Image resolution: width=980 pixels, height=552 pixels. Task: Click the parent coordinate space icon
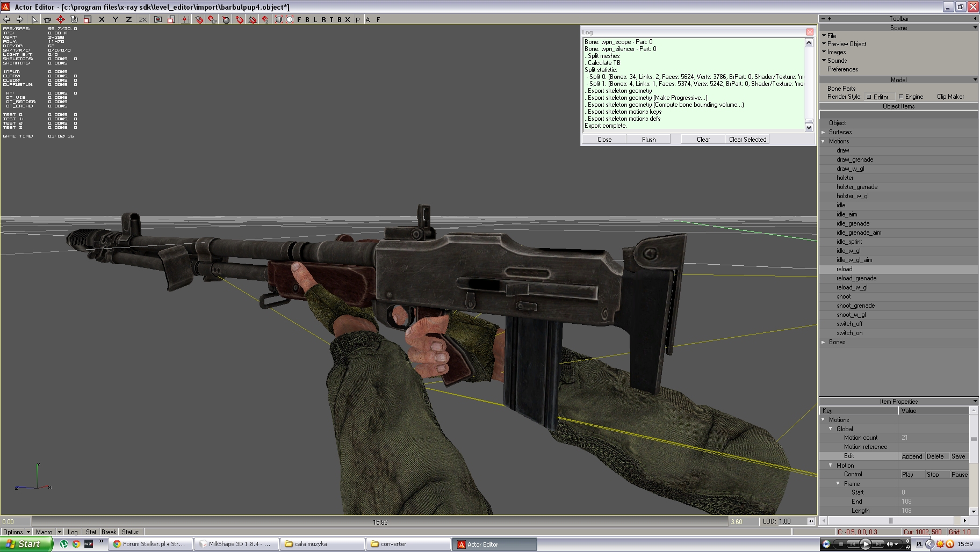[158, 19]
